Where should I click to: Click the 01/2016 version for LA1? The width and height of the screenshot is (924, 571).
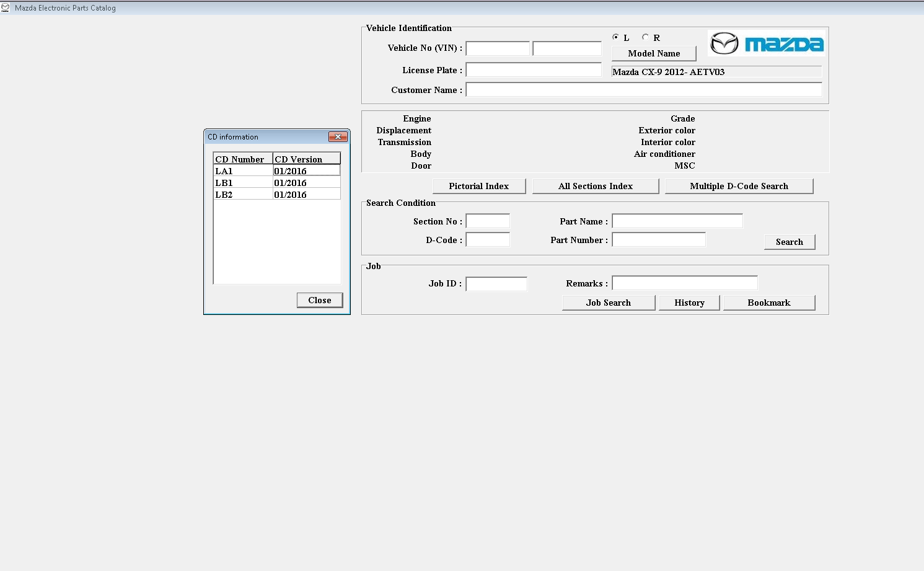(x=307, y=171)
